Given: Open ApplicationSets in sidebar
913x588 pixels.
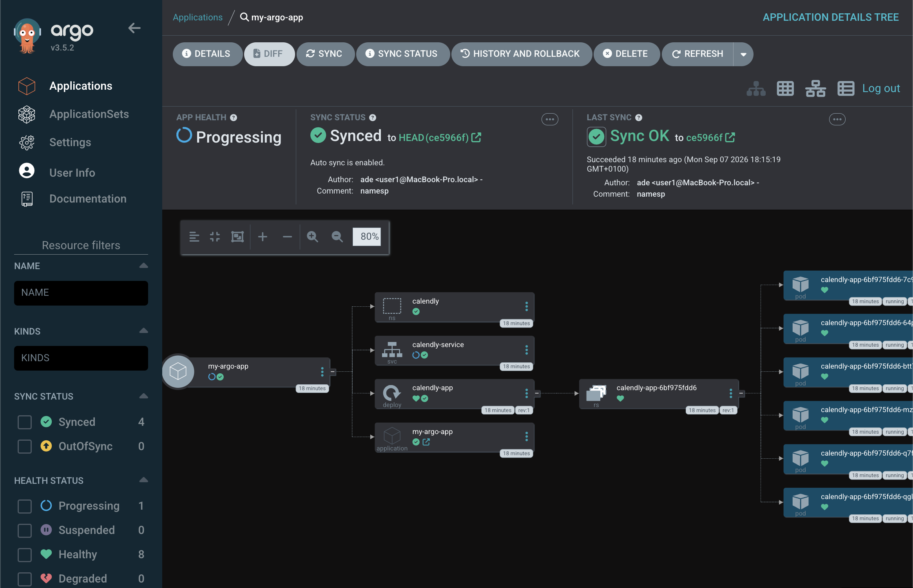Looking at the screenshot, I should (x=89, y=114).
